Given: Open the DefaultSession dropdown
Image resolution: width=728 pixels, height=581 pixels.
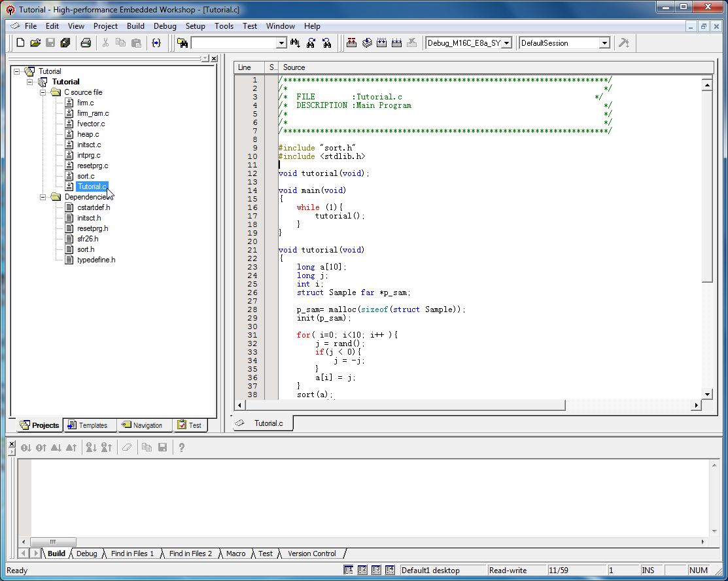Looking at the screenshot, I should [x=604, y=43].
